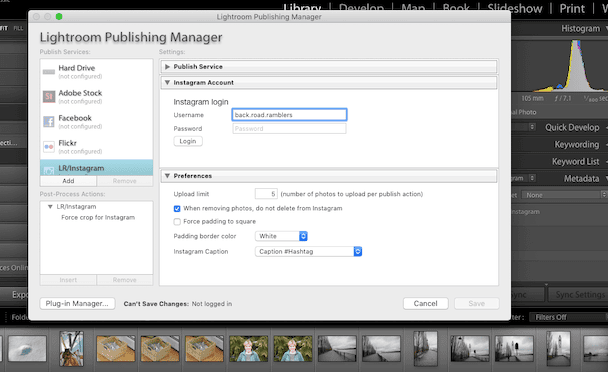Image resolution: width=608 pixels, height=372 pixels.
Task: Click the green window zoom button
Action: click(x=59, y=17)
